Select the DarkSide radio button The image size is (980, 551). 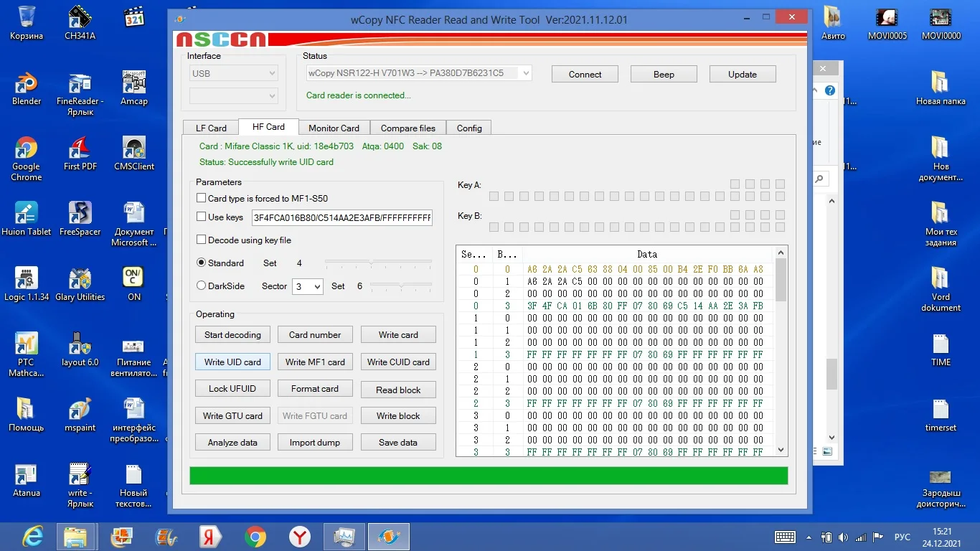point(202,286)
